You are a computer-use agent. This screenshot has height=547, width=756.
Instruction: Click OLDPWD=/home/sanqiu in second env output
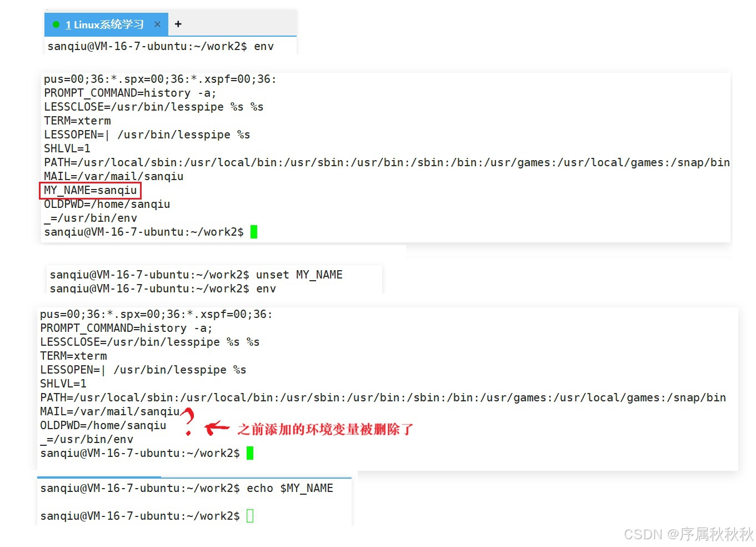(x=103, y=425)
